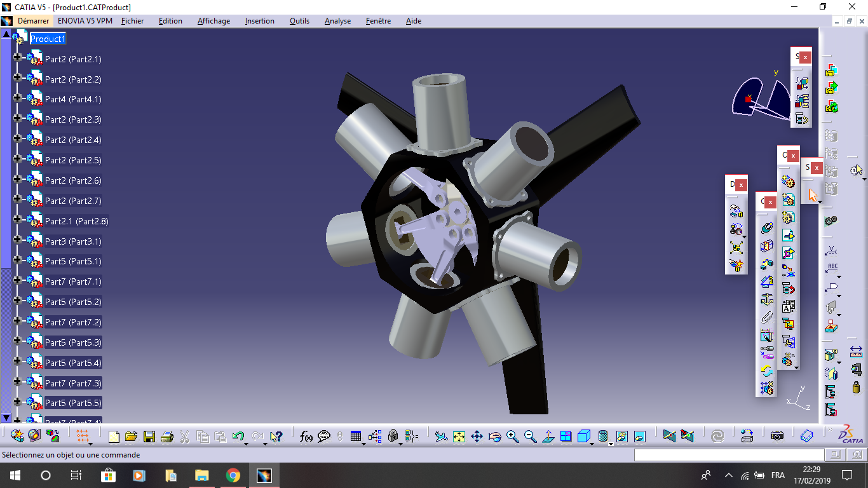Viewport: 868px width, 488px height.
Task: Click the What's This help cursor icon
Action: (276, 437)
